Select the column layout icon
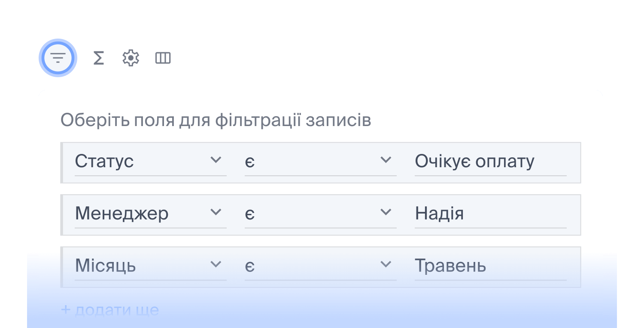Screen dimensions: 644x328 tap(163, 57)
